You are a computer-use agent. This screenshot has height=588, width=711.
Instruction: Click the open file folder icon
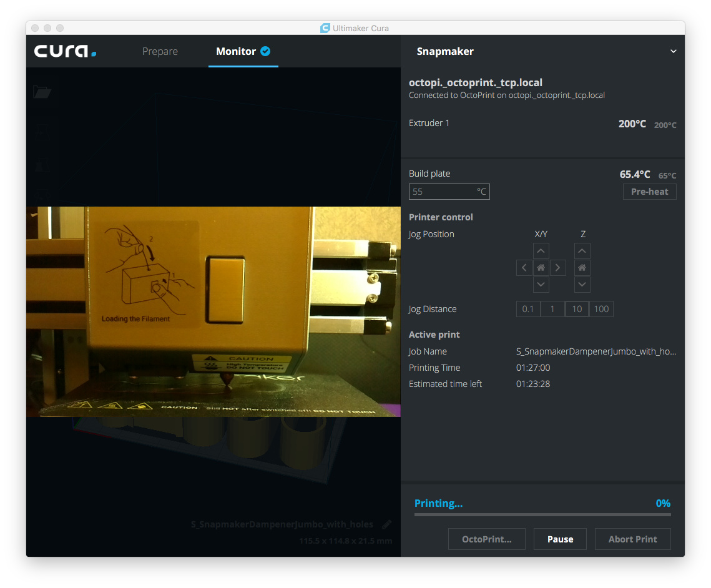[42, 92]
